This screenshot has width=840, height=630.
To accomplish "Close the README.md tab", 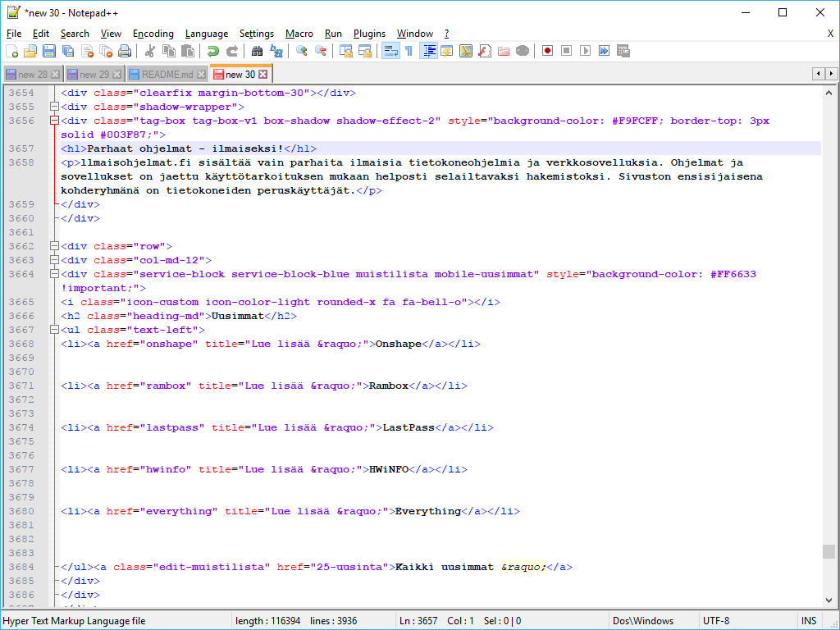I will point(202,75).
